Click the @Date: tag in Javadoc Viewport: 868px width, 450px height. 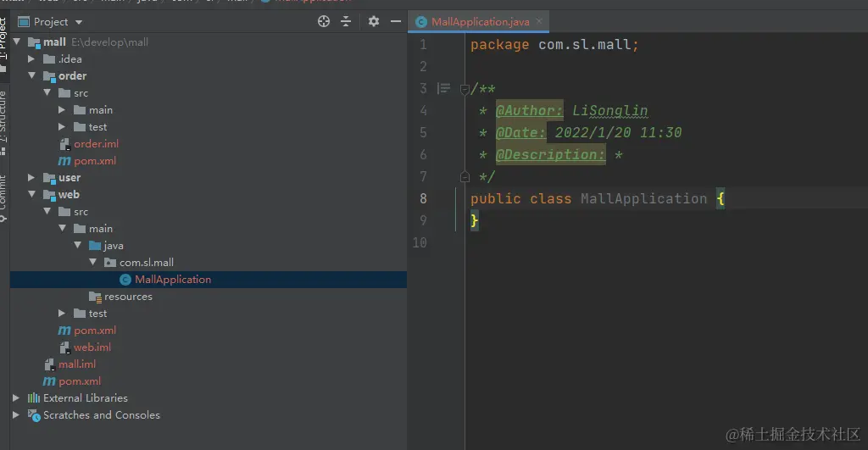pos(520,132)
